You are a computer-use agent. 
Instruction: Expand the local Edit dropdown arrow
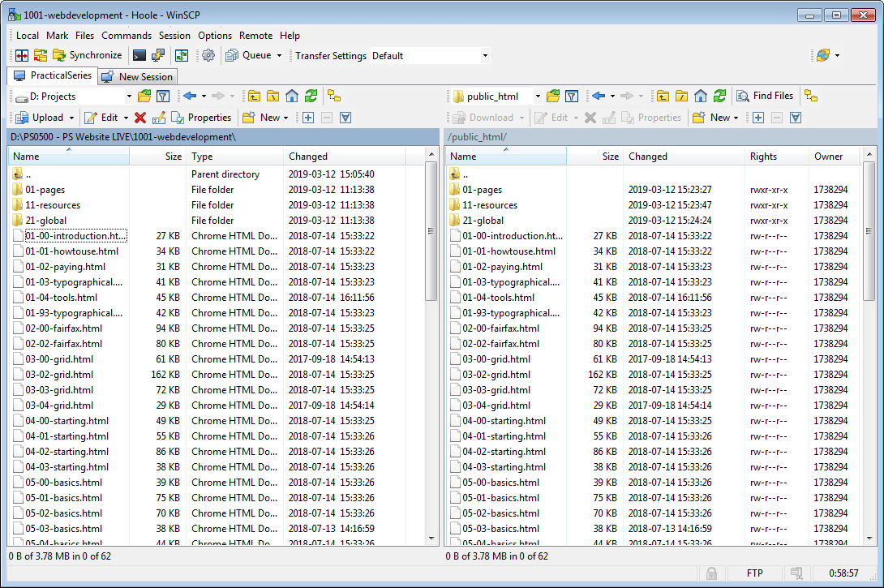coord(126,118)
